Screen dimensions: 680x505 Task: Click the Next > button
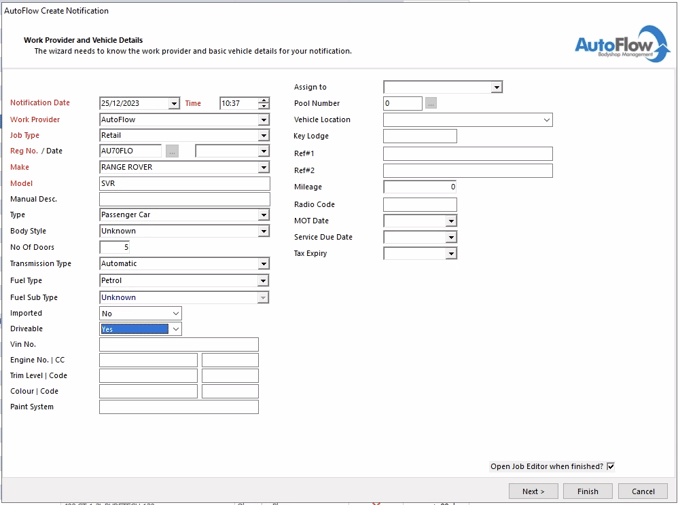(533, 491)
